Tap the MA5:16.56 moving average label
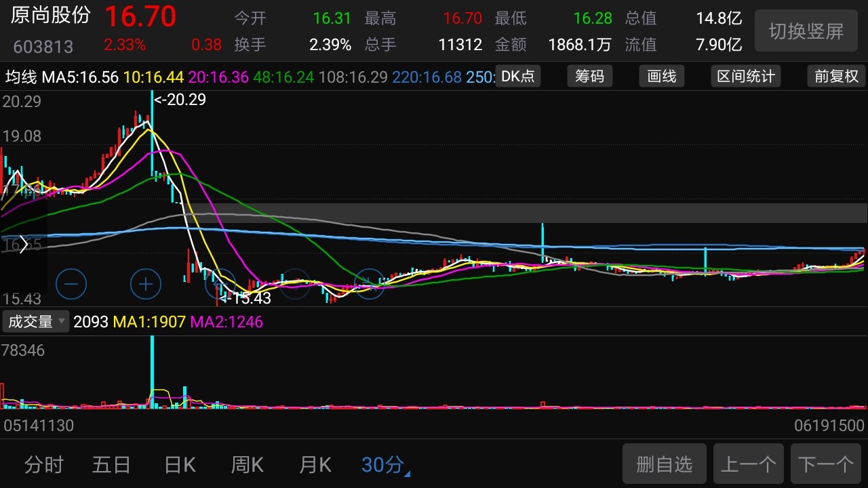868x488 pixels. [x=81, y=77]
